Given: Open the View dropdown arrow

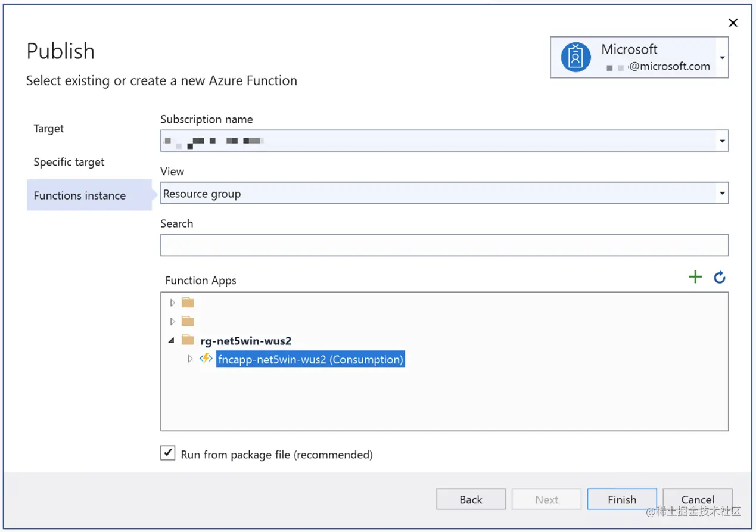Looking at the screenshot, I should [722, 194].
